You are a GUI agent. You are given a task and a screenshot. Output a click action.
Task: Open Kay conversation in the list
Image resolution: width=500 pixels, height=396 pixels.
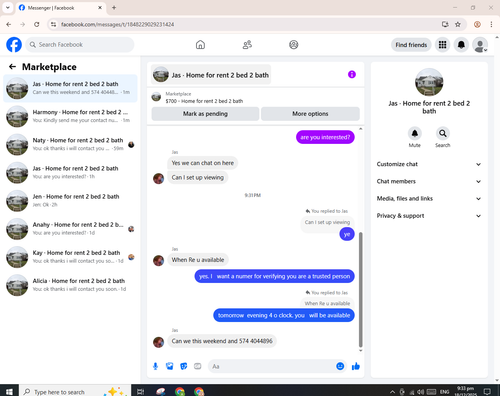coord(70,257)
